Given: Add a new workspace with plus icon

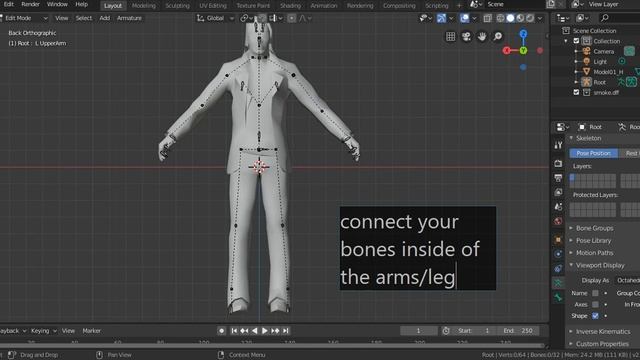Looking at the screenshot, I should point(459,6).
